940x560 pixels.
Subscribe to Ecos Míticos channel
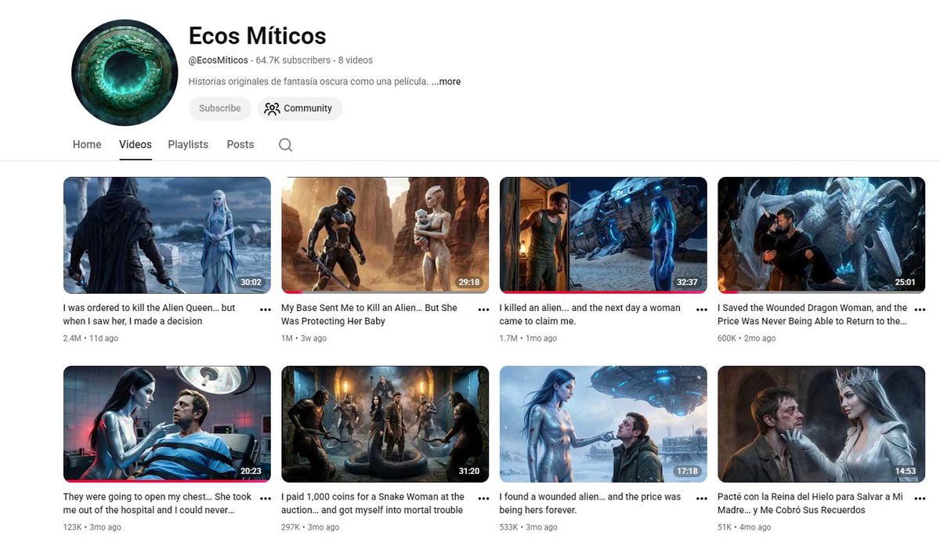click(x=220, y=109)
